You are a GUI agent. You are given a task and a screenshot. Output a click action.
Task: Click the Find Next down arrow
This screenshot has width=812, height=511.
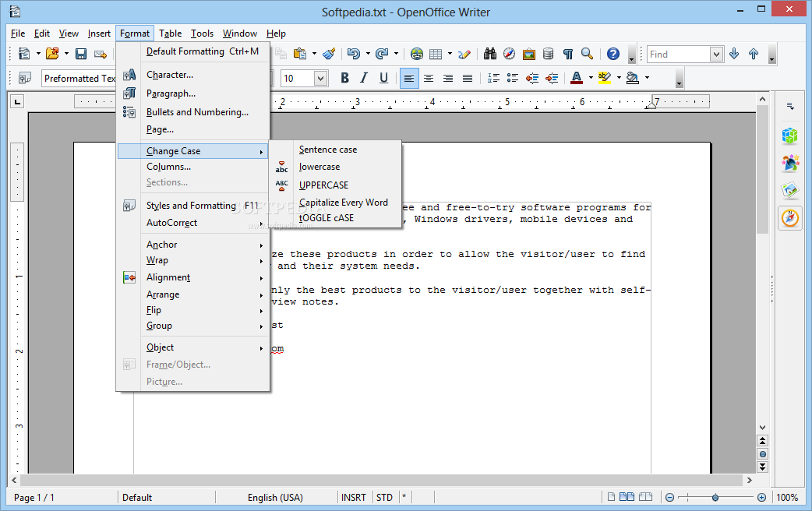click(734, 54)
